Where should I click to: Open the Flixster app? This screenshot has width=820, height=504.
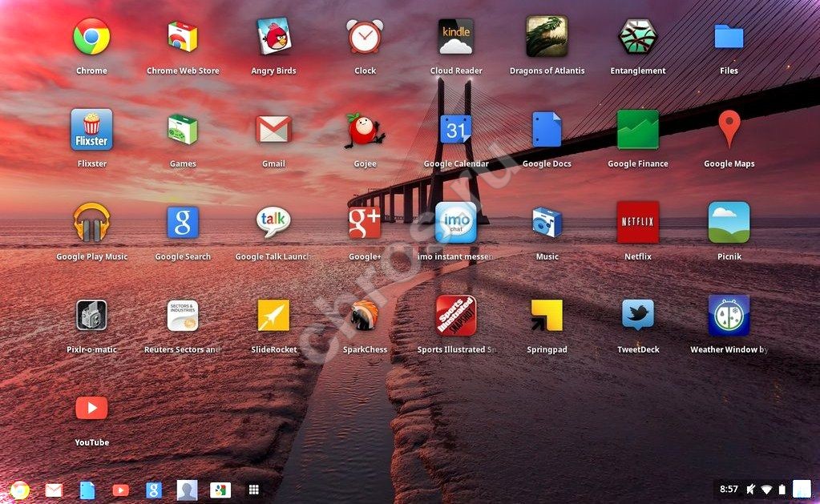[x=91, y=130]
